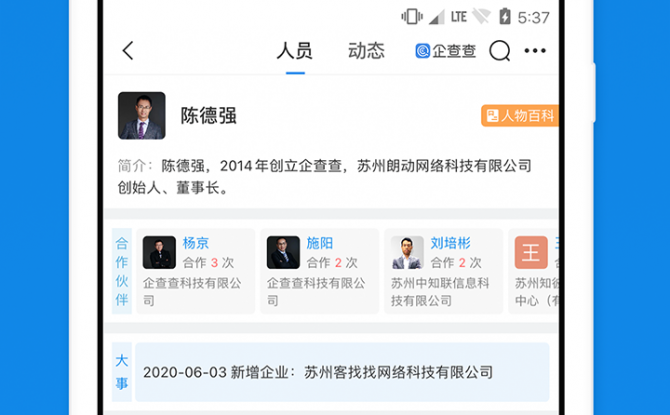
Task: Open the three-dot more menu
Action: click(x=535, y=51)
